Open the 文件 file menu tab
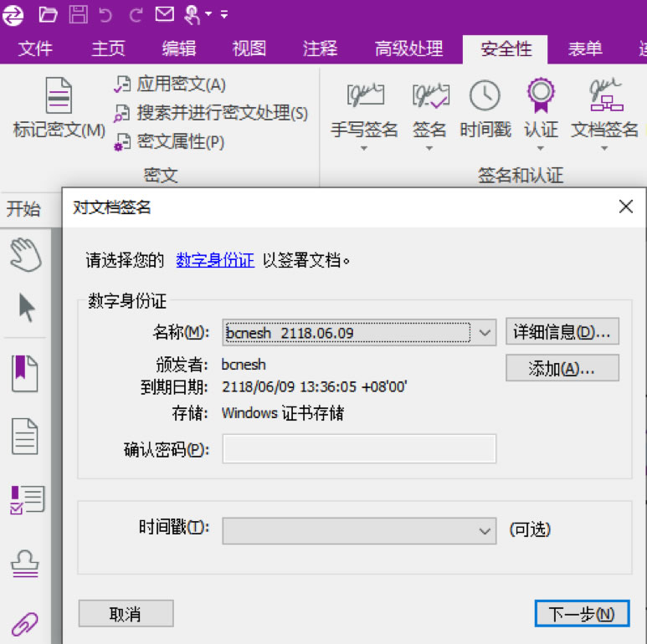 point(35,49)
